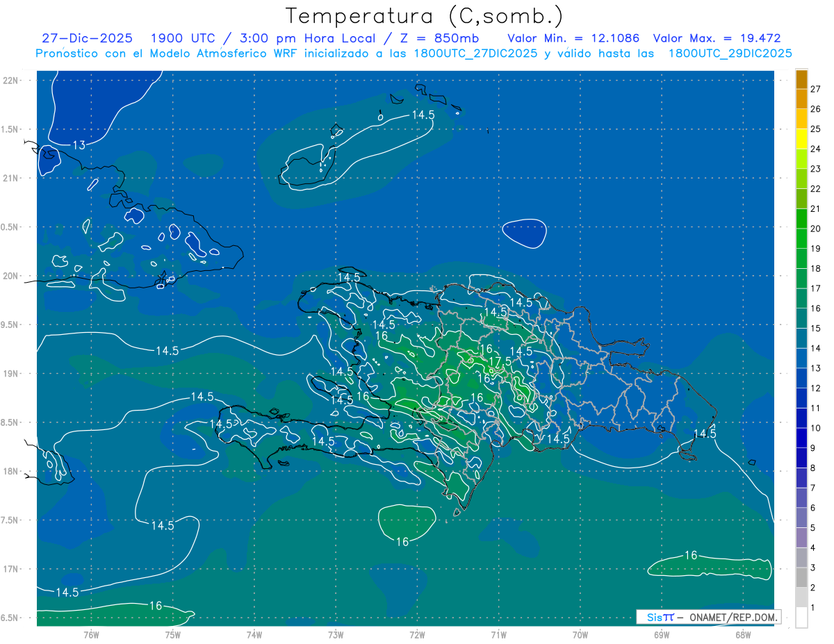Image resolution: width=834 pixels, height=644 pixels.
Task: Click the '19' label on the color legend
Action: coord(817,249)
